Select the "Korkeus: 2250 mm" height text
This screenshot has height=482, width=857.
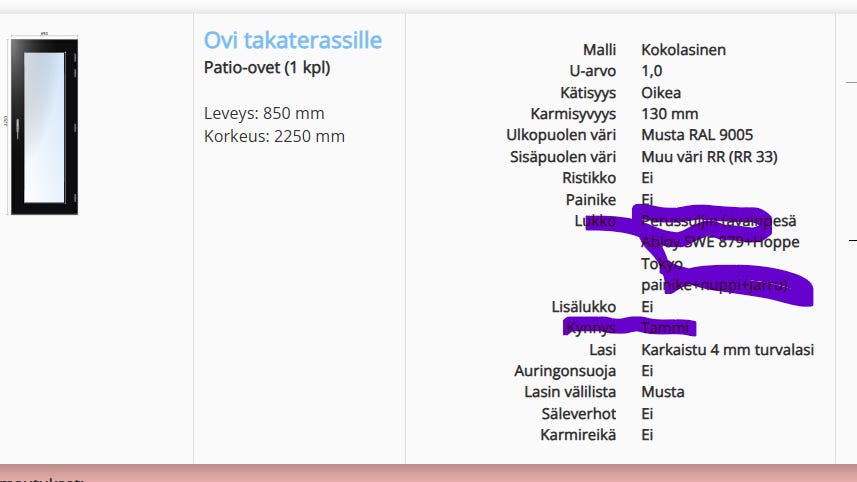click(274, 136)
